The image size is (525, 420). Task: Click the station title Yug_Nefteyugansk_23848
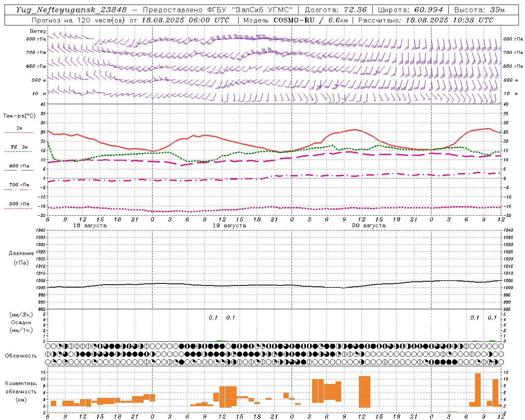[x=71, y=9]
